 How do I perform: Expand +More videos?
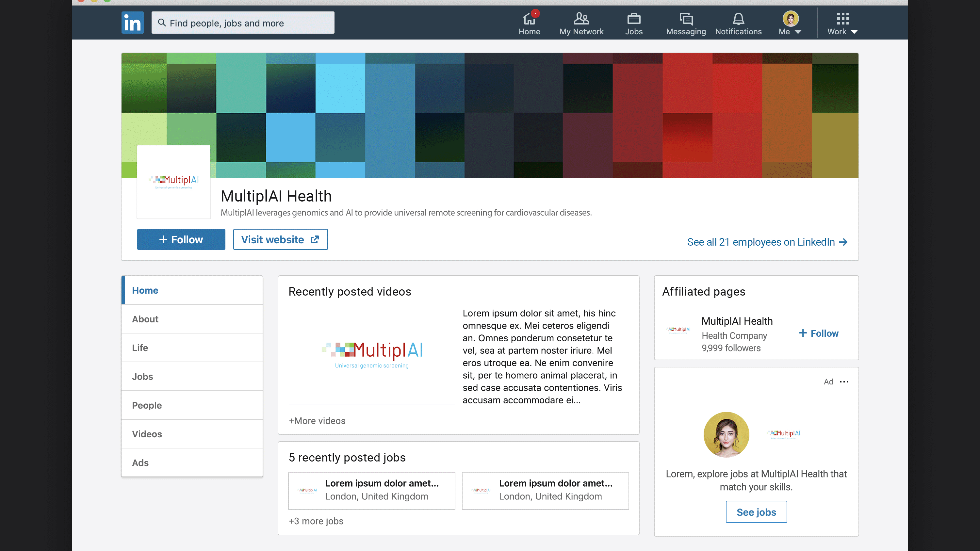click(x=317, y=421)
